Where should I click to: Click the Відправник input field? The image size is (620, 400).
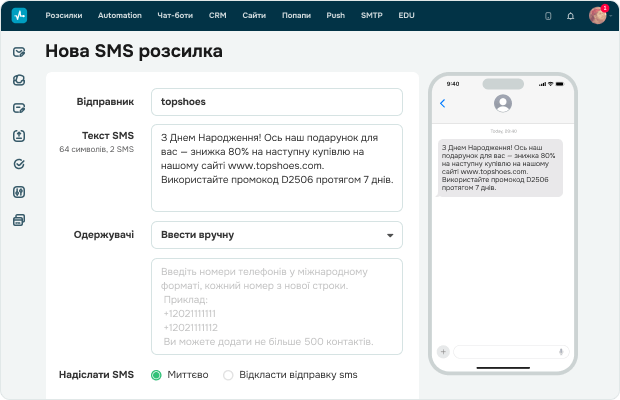pos(277,102)
